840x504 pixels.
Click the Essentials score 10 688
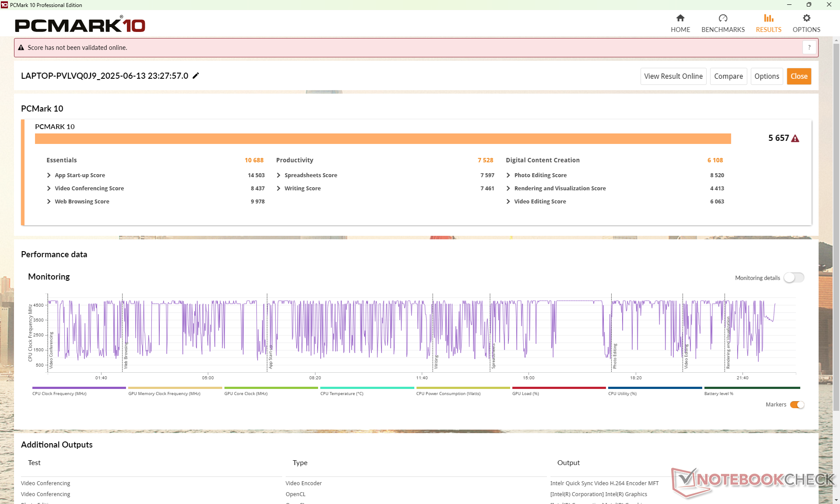pyautogui.click(x=254, y=160)
